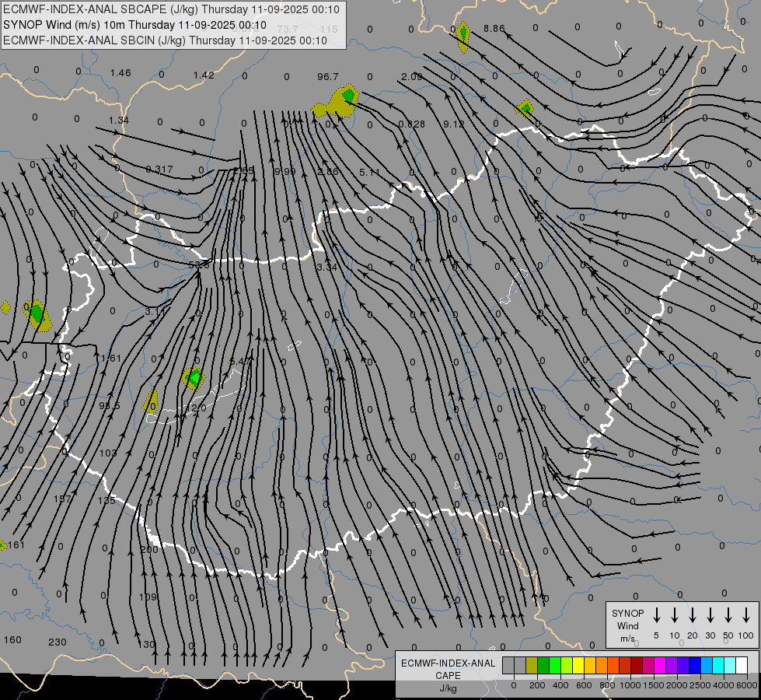
Task: Click the SBCAPE title line in the header box
Action: pyautogui.click(x=171, y=9)
